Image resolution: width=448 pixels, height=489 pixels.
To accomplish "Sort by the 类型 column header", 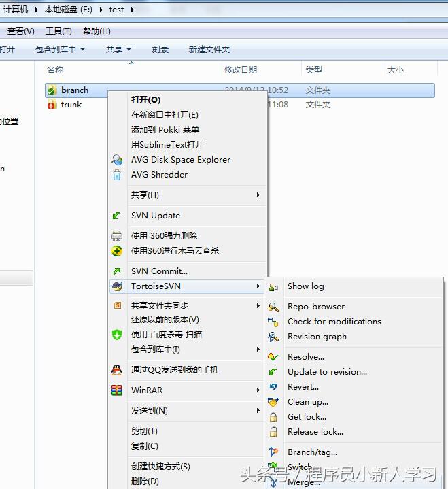I will (313, 69).
